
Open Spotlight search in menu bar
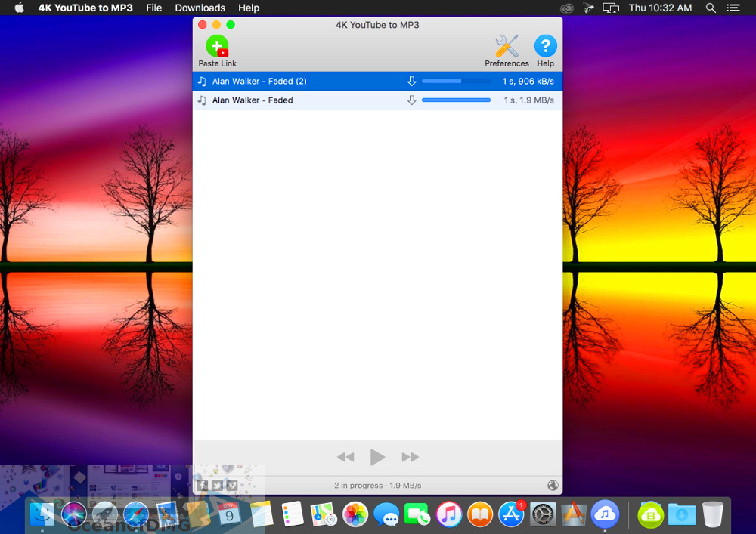[711, 8]
